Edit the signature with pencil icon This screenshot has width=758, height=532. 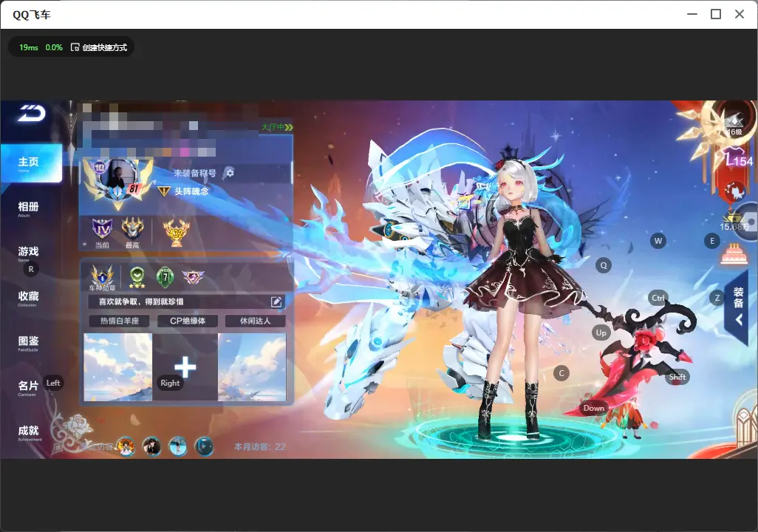(276, 301)
